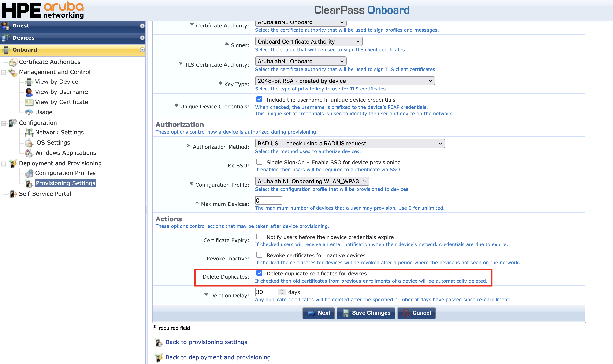
Task: Select Provisioning Settings in the sidebar
Action: [66, 183]
